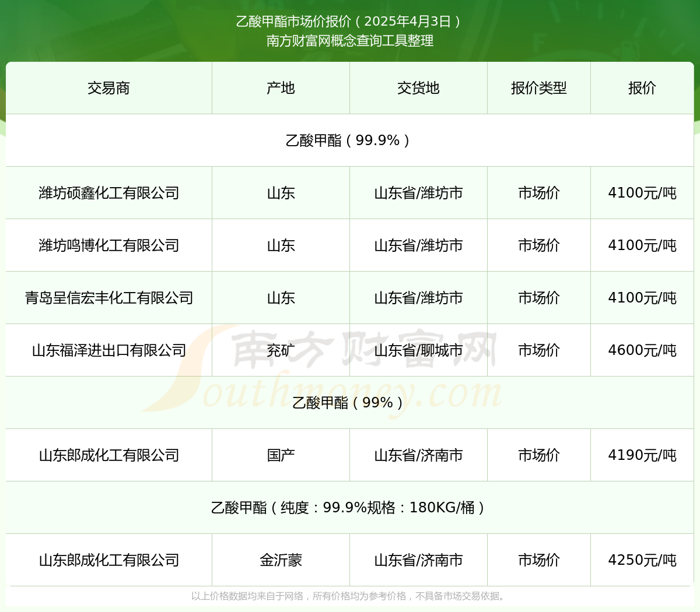Click the 4250元/吨 price cell
The width and height of the screenshot is (700, 612).
click(642, 560)
